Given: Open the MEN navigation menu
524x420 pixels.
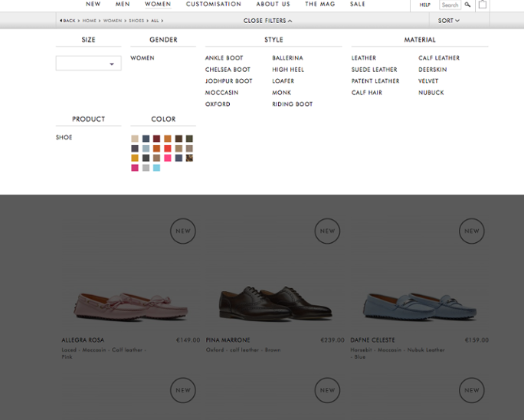Looking at the screenshot, I should coord(123,4).
